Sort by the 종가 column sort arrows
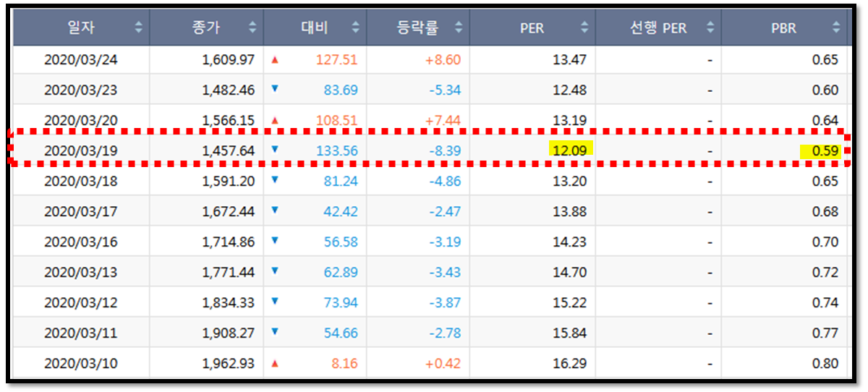 click(x=252, y=28)
